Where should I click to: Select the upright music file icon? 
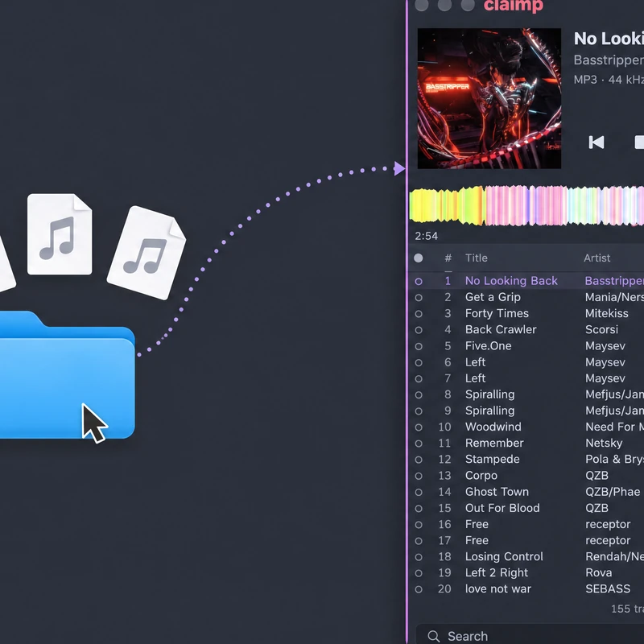[60, 234]
